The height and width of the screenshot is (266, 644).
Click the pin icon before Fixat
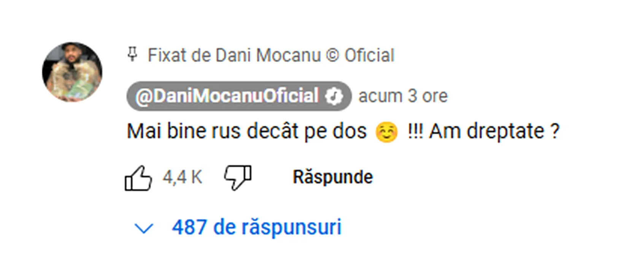(132, 55)
